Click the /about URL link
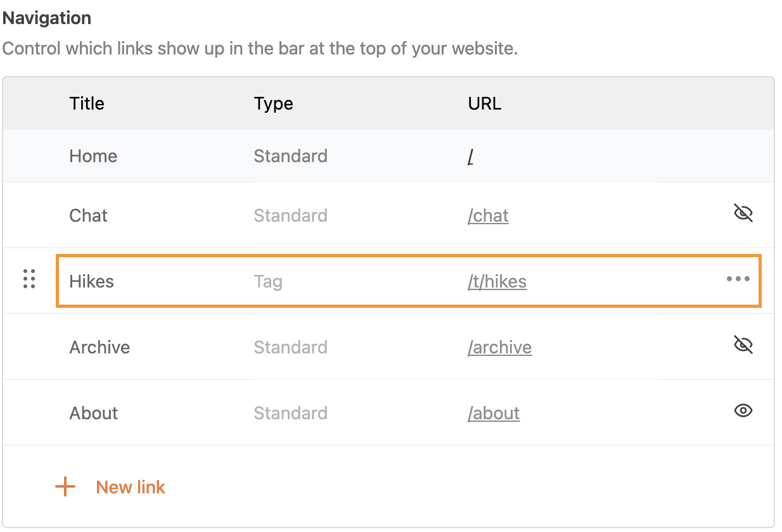 (494, 413)
